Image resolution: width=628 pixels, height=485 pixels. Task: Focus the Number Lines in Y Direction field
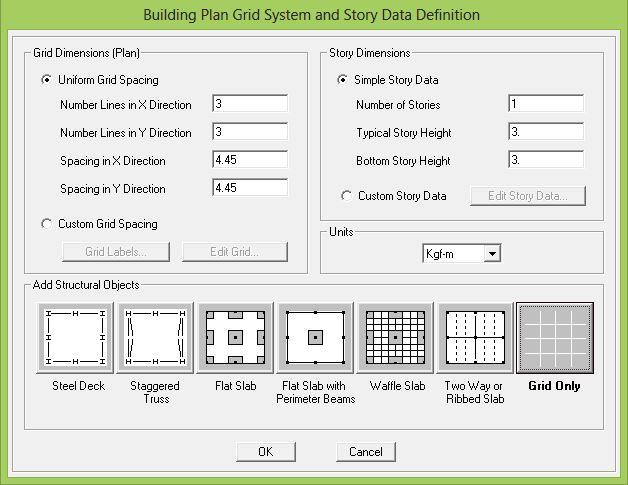(x=250, y=132)
